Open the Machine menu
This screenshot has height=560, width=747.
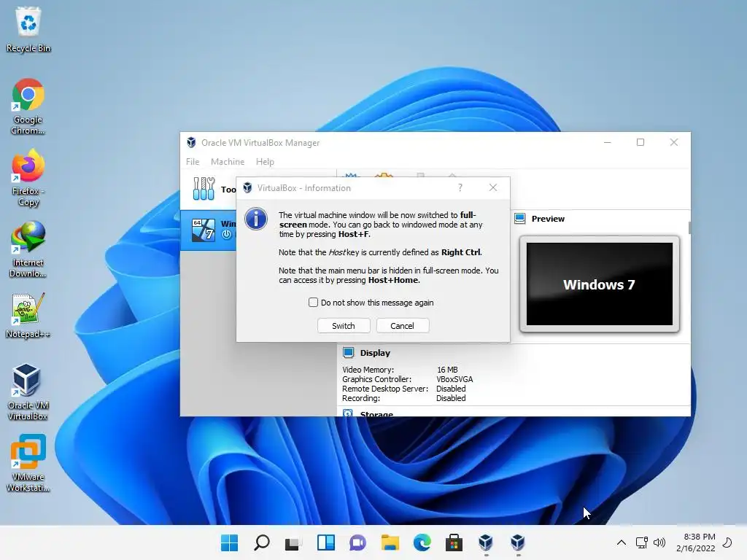tap(228, 161)
